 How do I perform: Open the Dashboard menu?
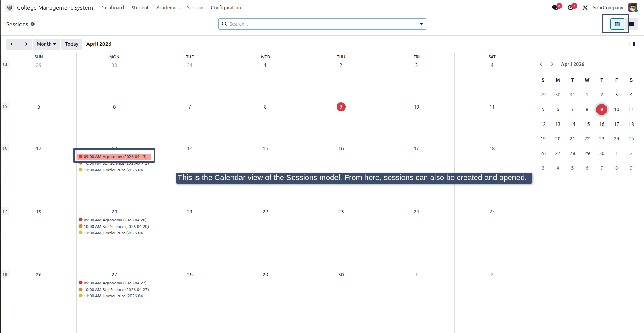pos(112,8)
